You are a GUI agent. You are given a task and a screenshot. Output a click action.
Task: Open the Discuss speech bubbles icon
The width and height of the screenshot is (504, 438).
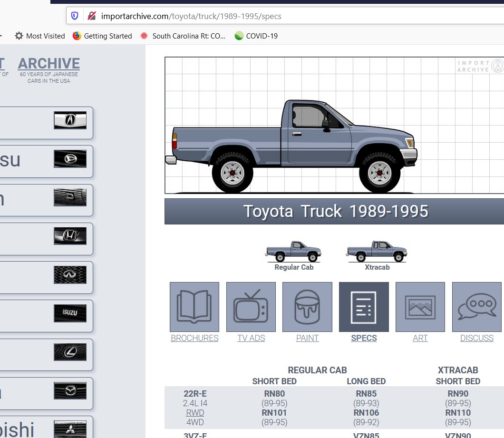pyautogui.click(x=477, y=307)
